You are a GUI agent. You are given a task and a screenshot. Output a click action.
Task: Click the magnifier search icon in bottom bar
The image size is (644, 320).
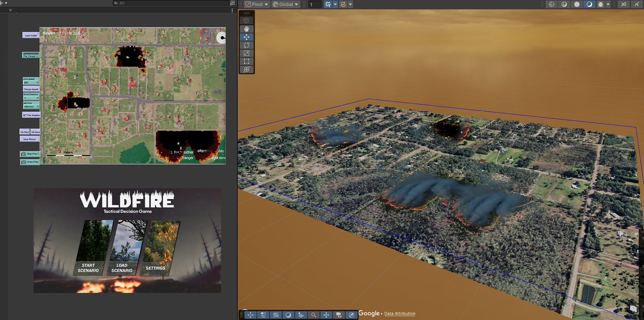[x=314, y=315]
